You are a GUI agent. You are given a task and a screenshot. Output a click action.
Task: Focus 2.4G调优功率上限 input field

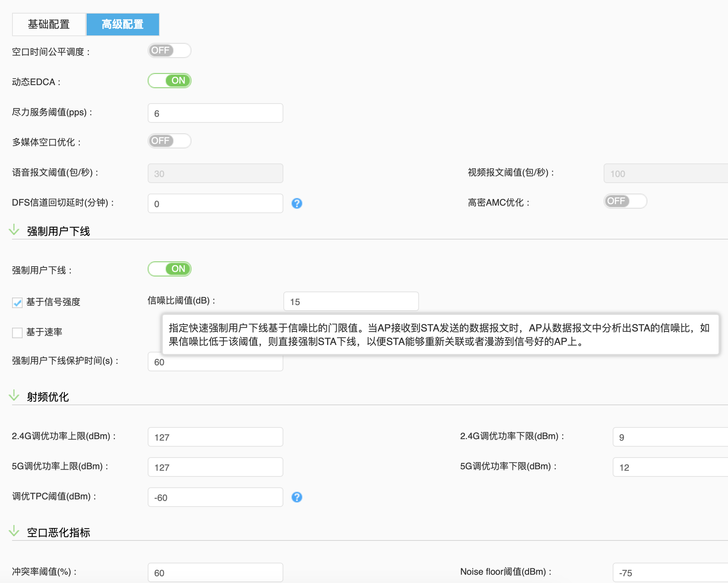pyautogui.click(x=216, y=437)
